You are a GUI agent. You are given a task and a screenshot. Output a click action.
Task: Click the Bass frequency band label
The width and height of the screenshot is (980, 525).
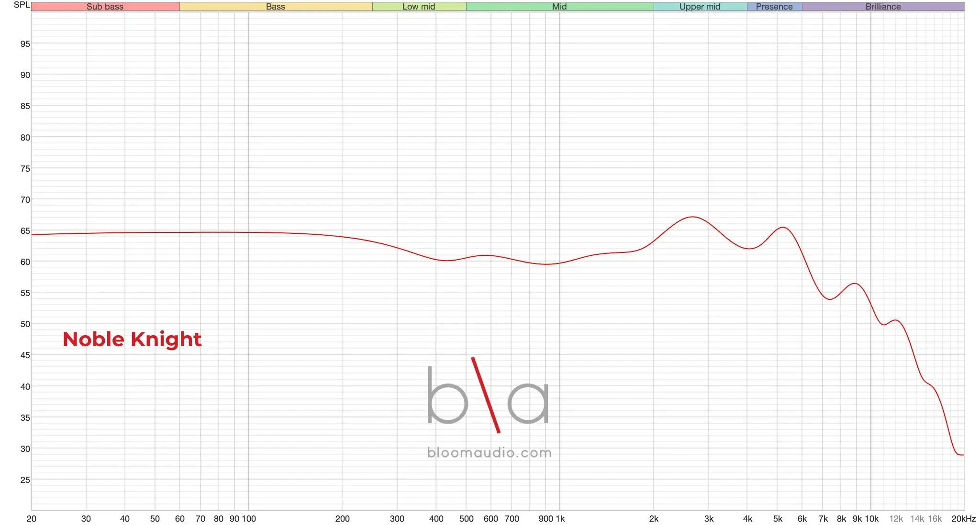[276, 7]
